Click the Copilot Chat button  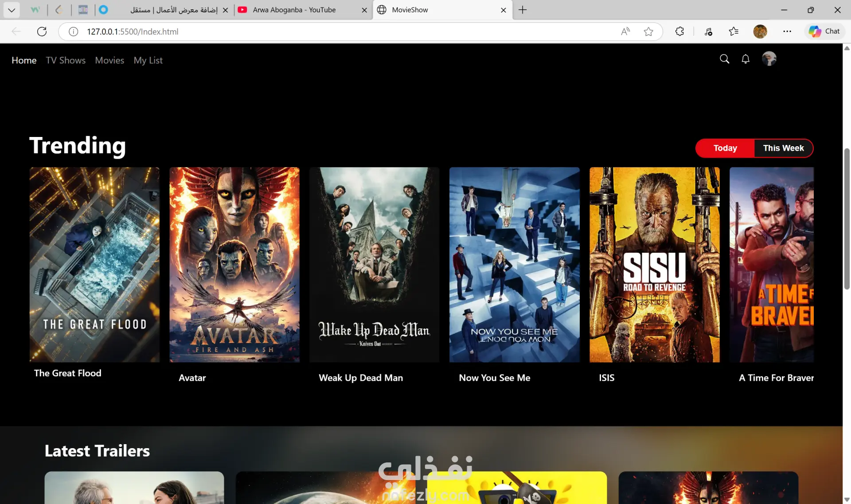[824, 31]
